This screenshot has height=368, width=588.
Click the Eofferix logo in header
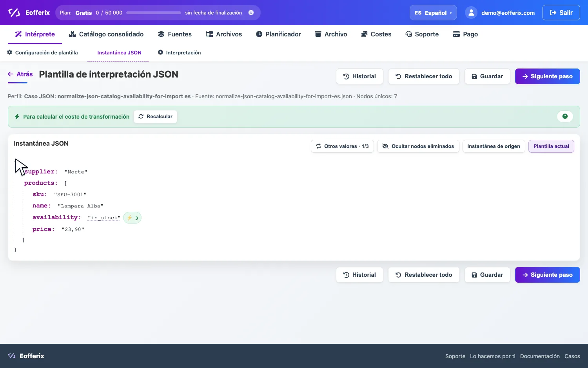(x=29, y=13)
